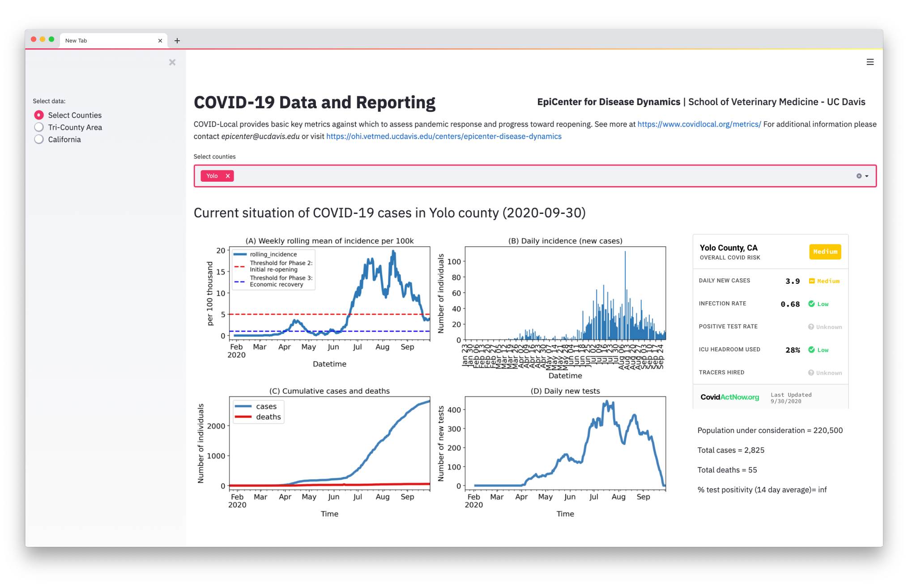Select the California radio button
908x588 pixels.
[x=39, y=139]
